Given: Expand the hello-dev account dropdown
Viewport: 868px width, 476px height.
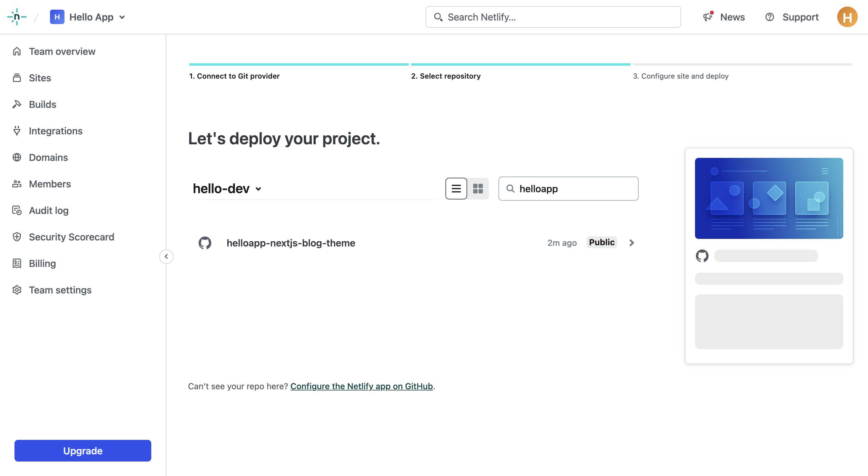Looking at the screenshot, I should point(227,189).
